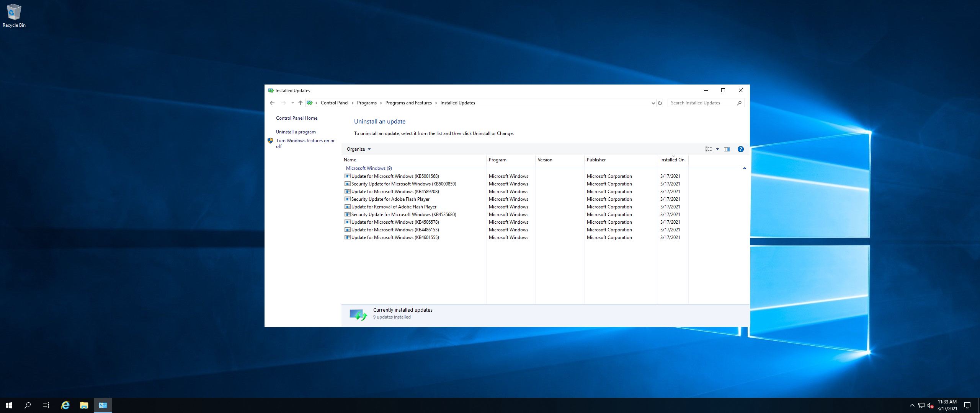Show hidden system tray icons
Image resolution: width=980 pixels, height=413 pixels.
click(912, 405)
